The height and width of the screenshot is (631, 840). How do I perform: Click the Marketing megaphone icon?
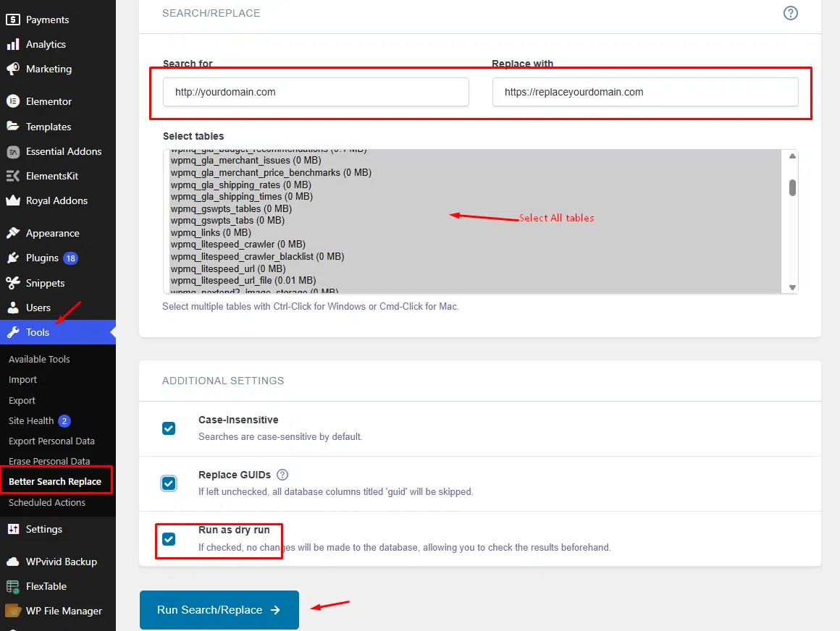point(13,69)
